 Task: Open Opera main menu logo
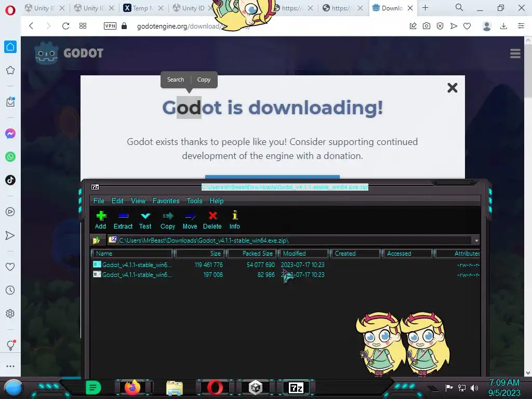point(10,10)
